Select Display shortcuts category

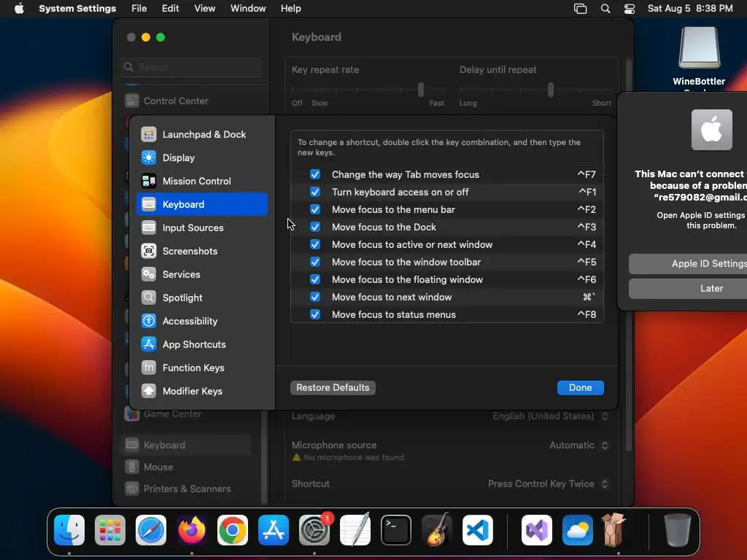[x=202, y=157]
